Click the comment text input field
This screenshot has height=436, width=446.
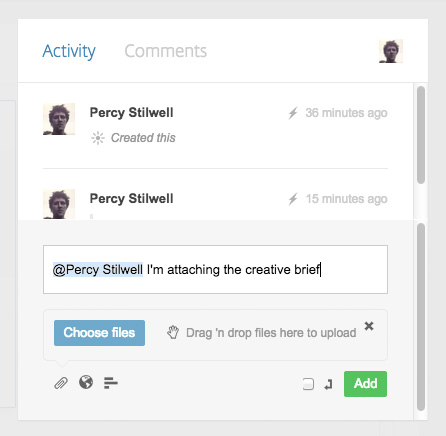(x=215, y=269)
